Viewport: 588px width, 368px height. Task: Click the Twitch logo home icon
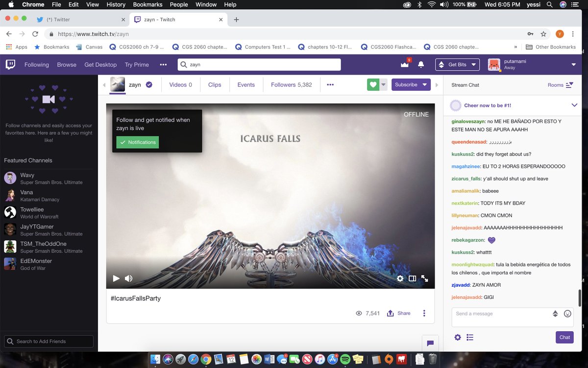click(x=11, y=64)
